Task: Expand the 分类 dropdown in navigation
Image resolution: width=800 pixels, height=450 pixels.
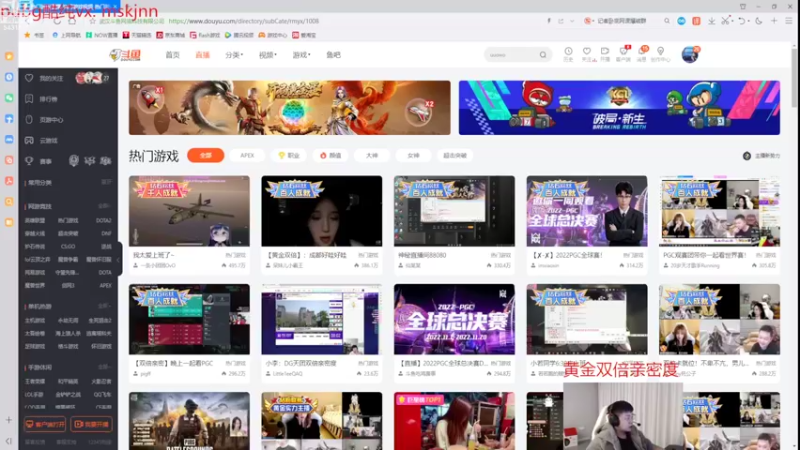Action: [x=234, y=55]
